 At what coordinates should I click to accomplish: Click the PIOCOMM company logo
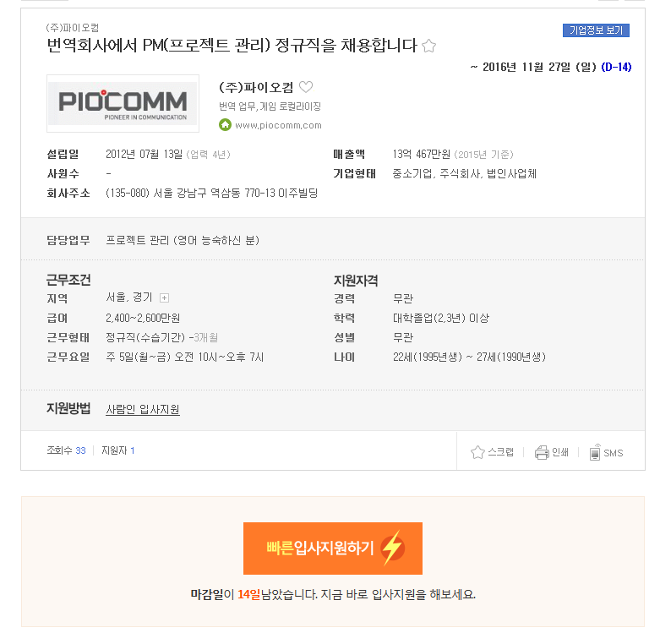point(123,104)
